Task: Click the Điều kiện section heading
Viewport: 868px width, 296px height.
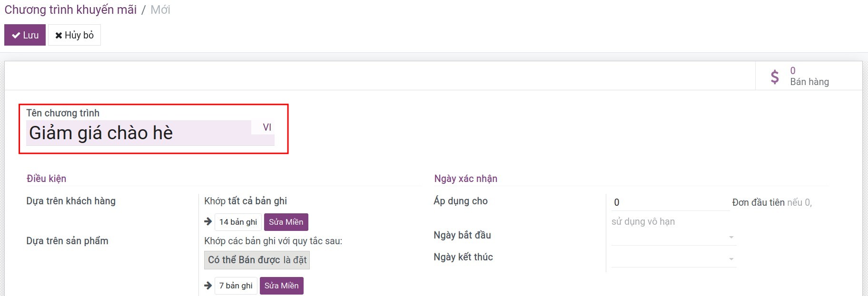Action: point(46,178)
